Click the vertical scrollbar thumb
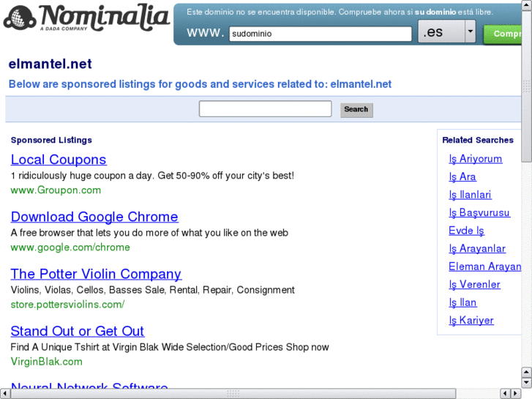532x399 pixels. coord(527,86)
